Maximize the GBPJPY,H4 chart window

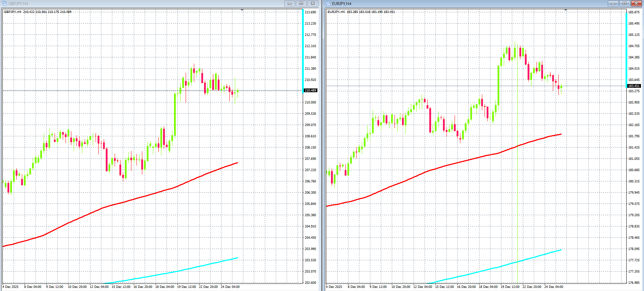click(301, 3)
